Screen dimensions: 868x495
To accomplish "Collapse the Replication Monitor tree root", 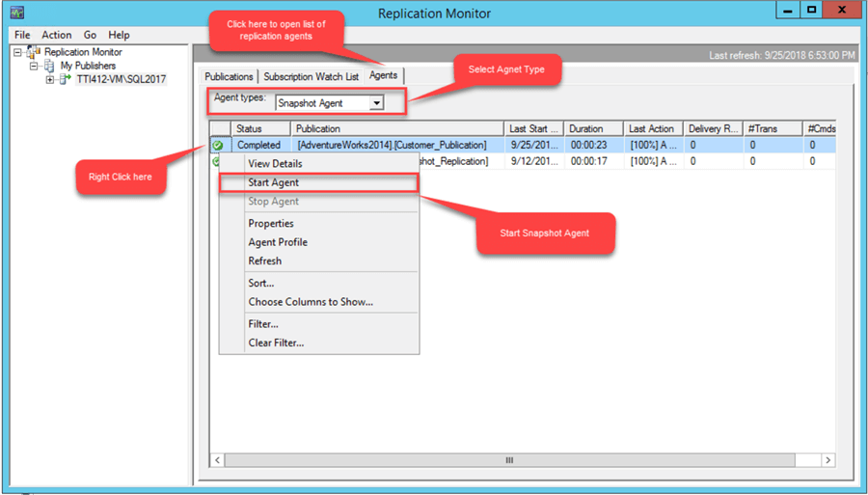I will point(18,52).
